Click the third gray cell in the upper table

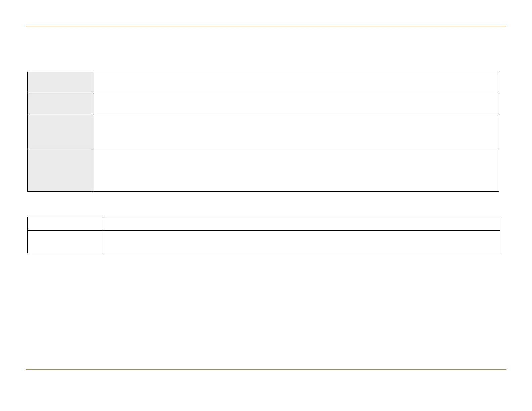pyautogui.click(x=60, y=132)
